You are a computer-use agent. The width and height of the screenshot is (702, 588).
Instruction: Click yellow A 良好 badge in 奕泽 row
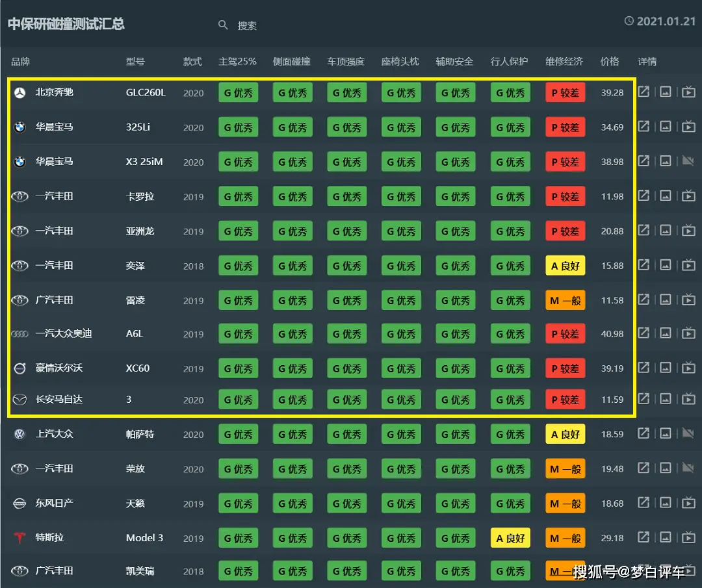565,266
